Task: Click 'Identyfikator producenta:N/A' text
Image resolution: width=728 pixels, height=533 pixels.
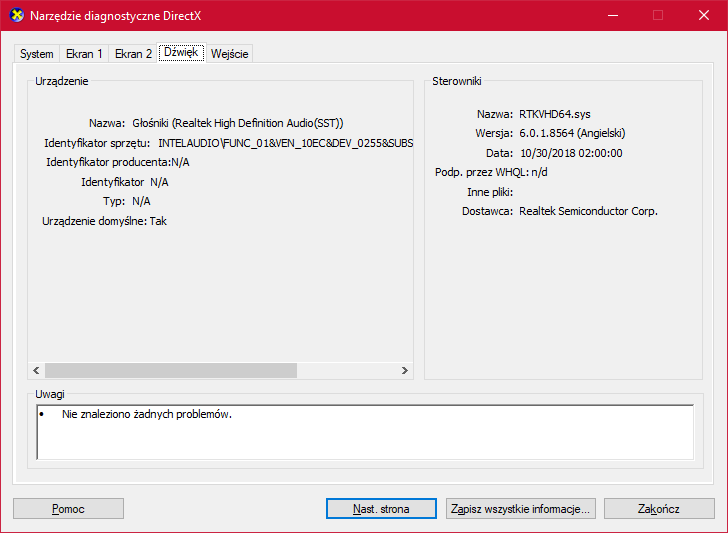Action: click(118, 162)
